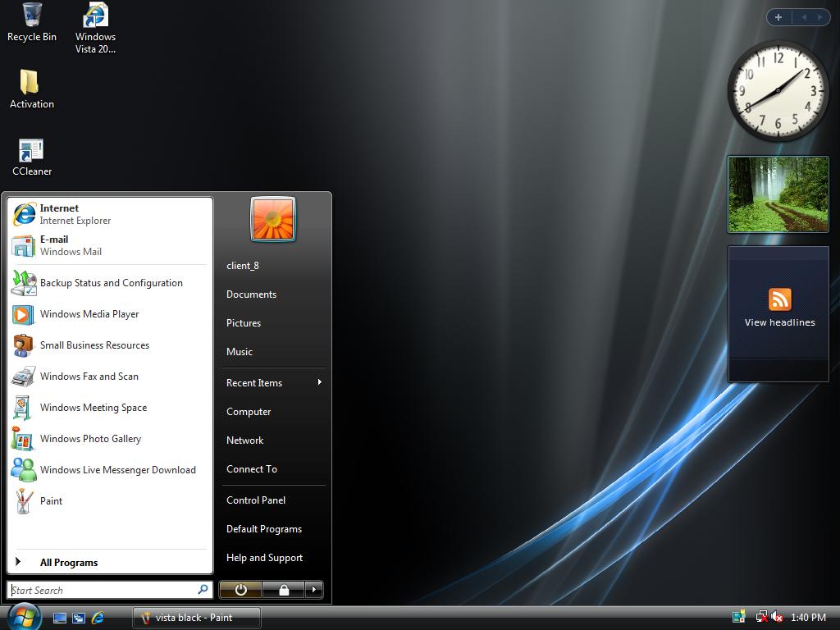
Task: Click the muted volume tray icon
Action: click(x=777, y=617)
